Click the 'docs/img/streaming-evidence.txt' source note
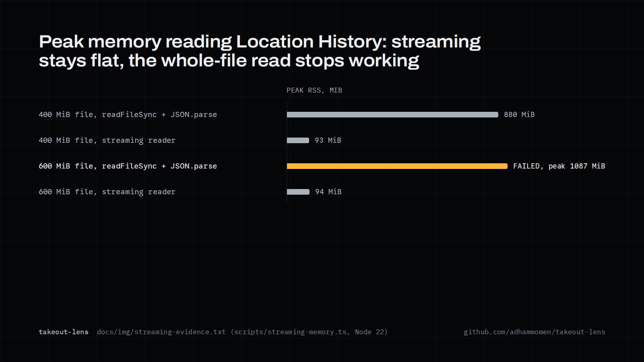Image resolution: width=644 pixels, height=362 pixels. pos(242,332)
